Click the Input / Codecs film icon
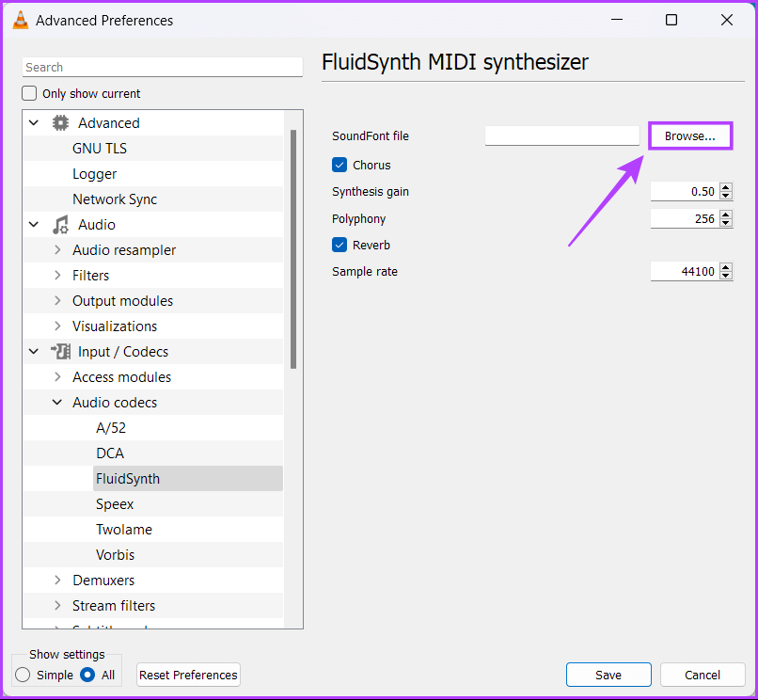Image resolution: width=758 pixels, height=700 pixels. pyautogui.click(x=60, y=352)
